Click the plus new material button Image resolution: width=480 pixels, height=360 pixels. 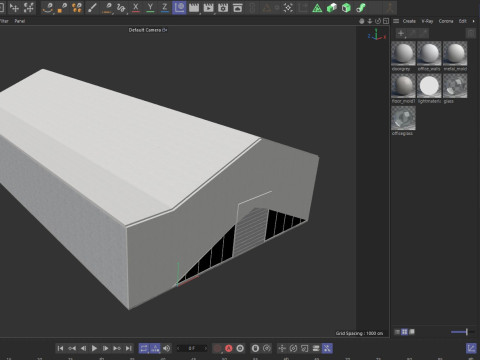(x=401, y=33)
